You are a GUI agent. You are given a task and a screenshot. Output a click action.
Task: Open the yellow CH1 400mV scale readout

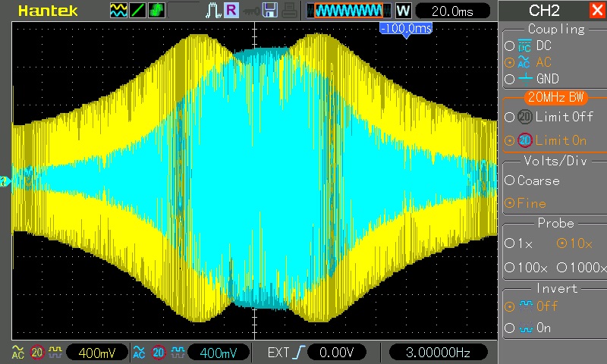96,353
